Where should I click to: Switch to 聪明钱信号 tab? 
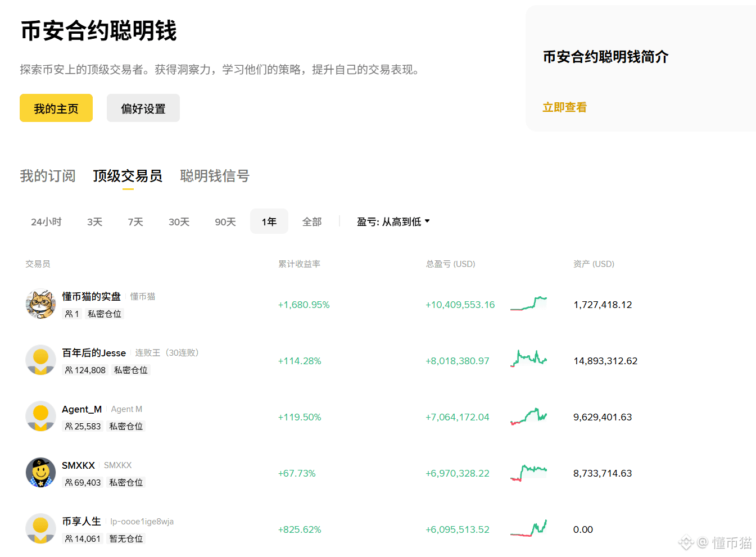pyautogui.click(x=215, y=176)
